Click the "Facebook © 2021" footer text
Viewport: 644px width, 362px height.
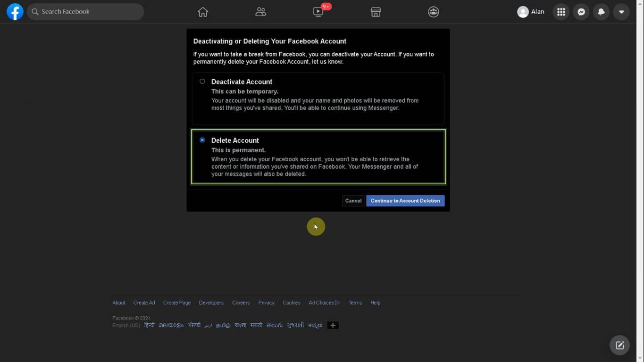(x=131, y=318)
